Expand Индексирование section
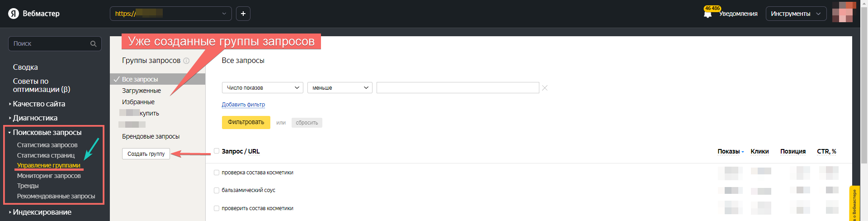This screenshot has height=221, width=868. pyautogui.click(x=42, y=212)
